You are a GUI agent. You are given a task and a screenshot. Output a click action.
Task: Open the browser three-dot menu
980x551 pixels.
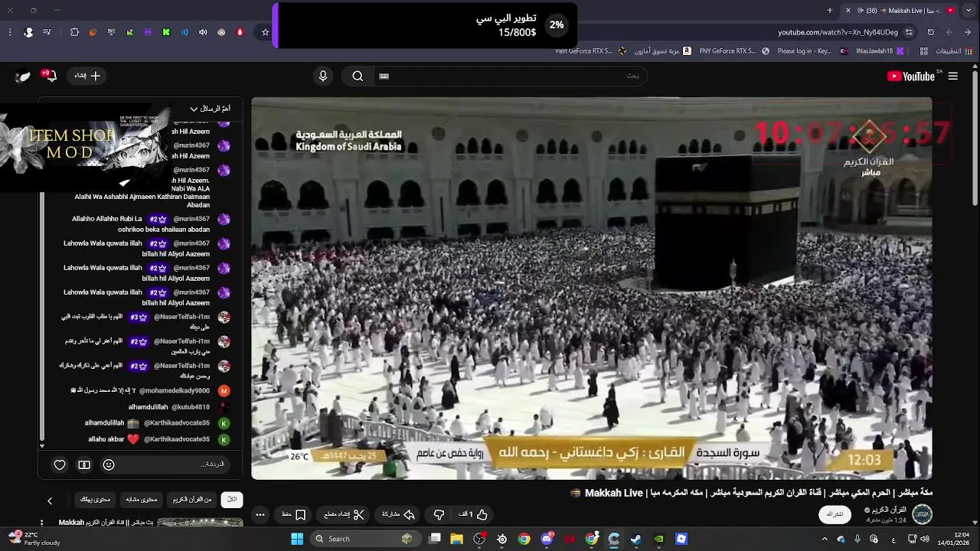[x=10, y=32]
